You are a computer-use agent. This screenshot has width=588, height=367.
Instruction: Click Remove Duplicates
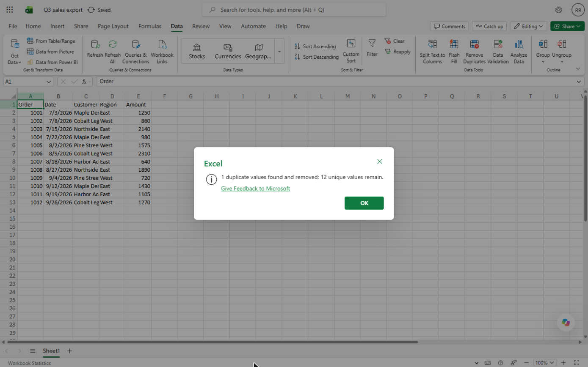coord(475,52)
